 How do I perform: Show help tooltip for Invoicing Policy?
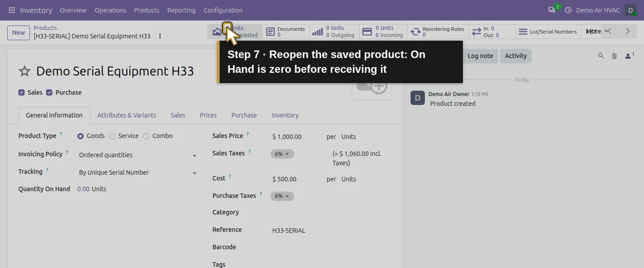click(x=67, y=152)
